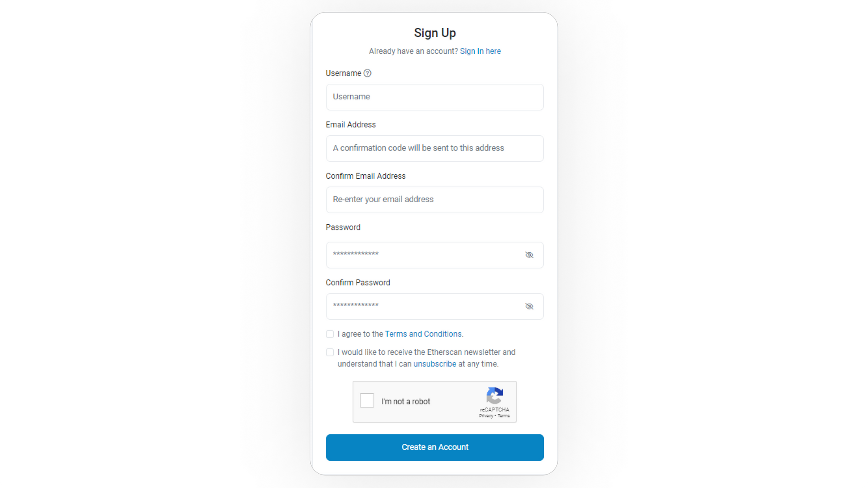This screenshot has width=868, height=488.
Task: Open the Terms and Conditions link
Action: [x=423, y=334]
